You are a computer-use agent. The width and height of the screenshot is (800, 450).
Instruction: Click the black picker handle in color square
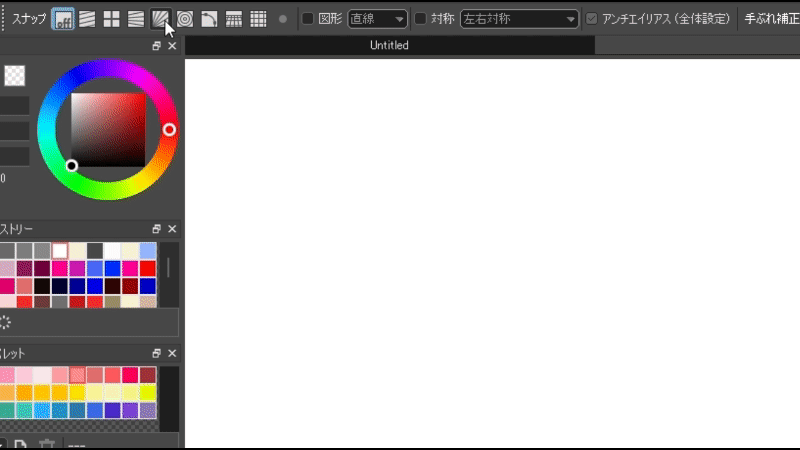(x=72, y=165)
